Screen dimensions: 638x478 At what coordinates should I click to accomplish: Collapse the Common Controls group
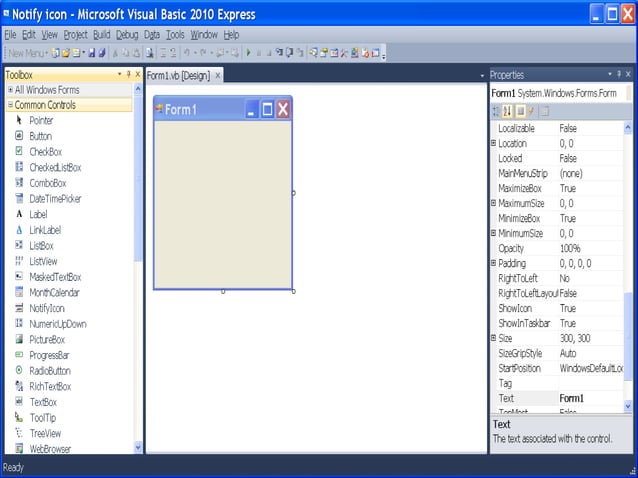coord(10,105)
